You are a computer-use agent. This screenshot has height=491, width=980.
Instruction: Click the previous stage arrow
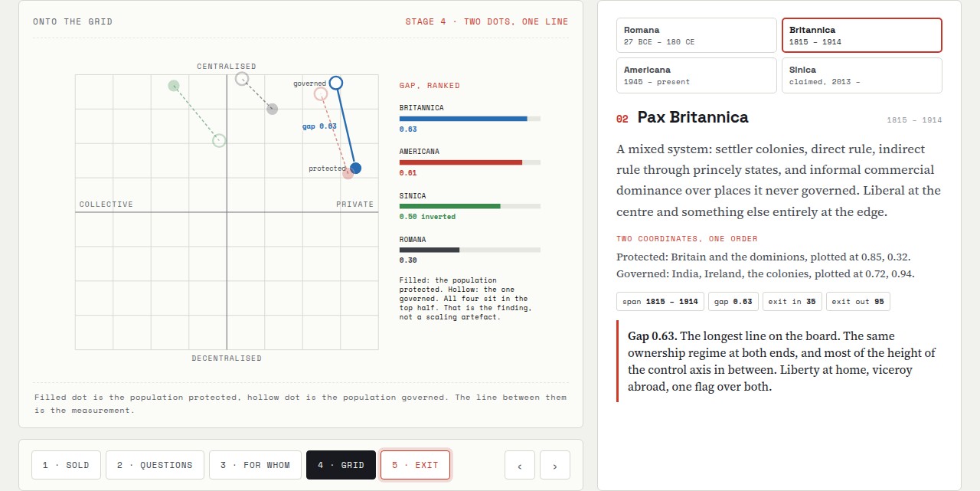pos(520,465)
